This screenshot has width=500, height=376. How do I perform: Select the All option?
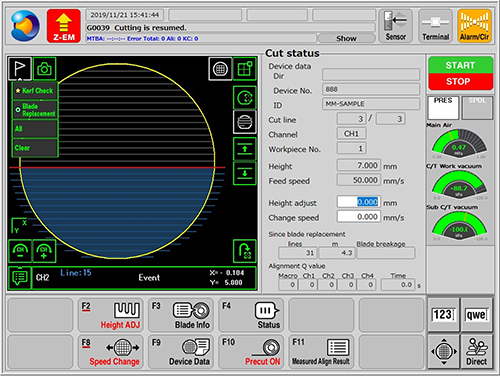click(35, 129)
